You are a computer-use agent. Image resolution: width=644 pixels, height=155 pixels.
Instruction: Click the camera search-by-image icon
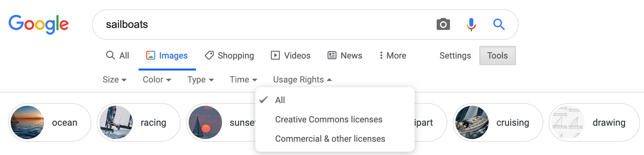coord(443,24)
